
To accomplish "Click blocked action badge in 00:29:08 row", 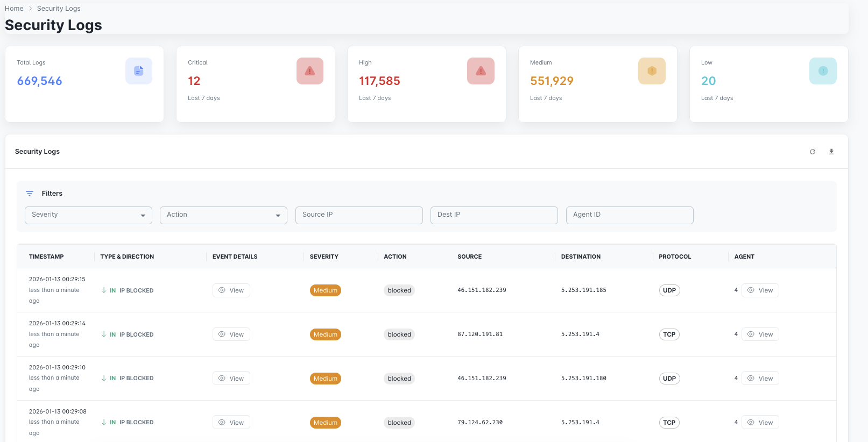I will 399,423.
